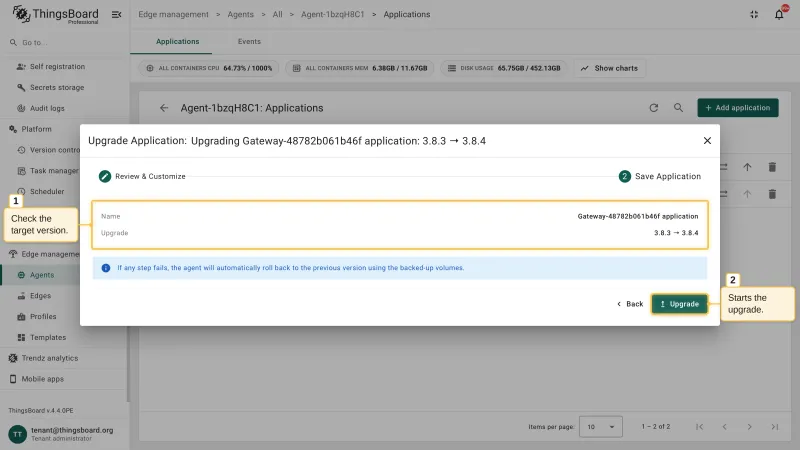The image size is (800, 450).
Task: Click the Agents icon in the sidebar
Action: (21, 275)
